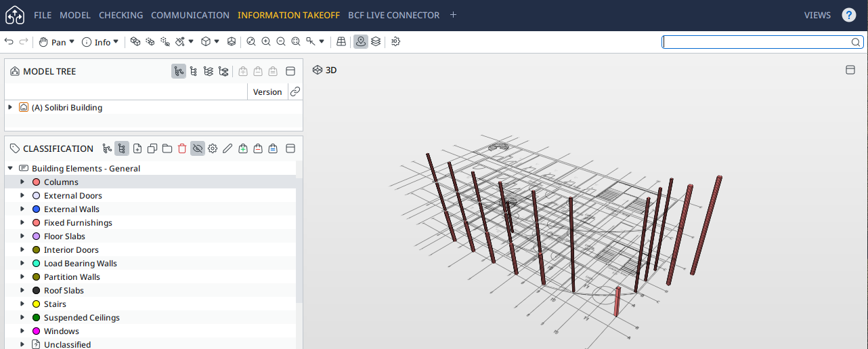Click the Classification branch view icon
Image resolution: width=868 pixels, height=349 pixels.
[x=107, y=148]
